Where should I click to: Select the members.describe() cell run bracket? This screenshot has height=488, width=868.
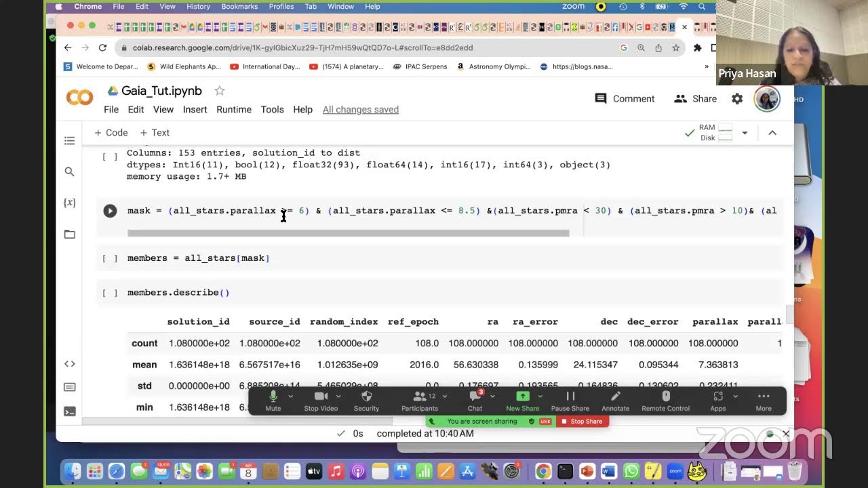(110, 293)
